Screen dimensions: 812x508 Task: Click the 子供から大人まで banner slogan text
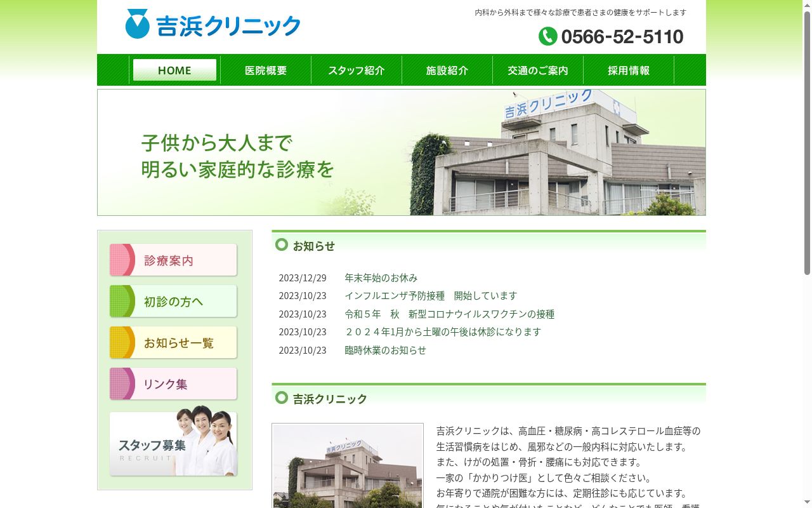[217, 142]
